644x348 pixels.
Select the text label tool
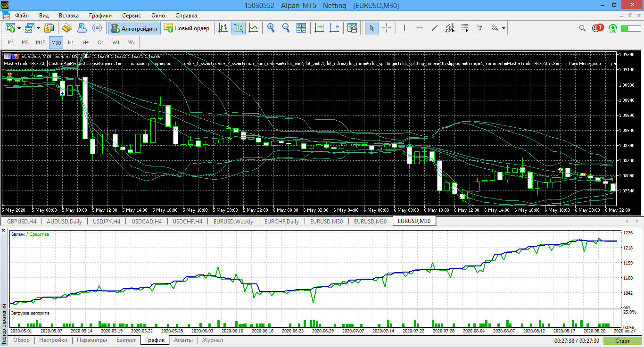click(480, 28)
